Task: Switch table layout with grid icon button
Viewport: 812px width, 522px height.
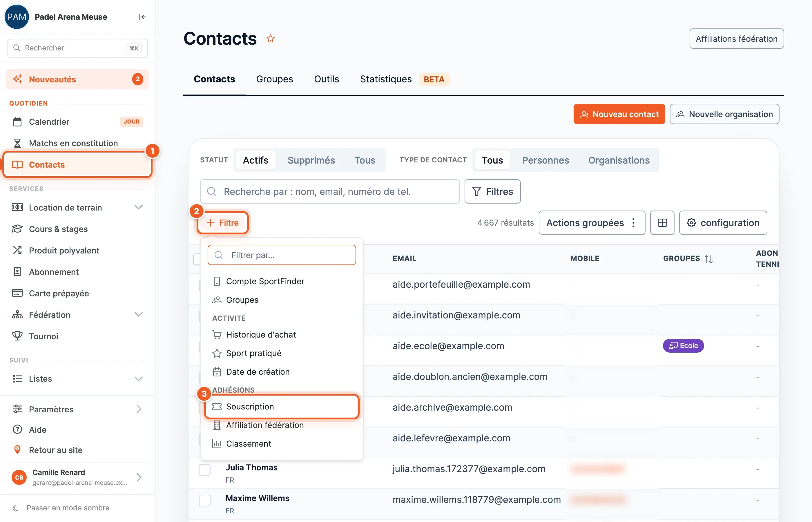Action: pos(662,223)
